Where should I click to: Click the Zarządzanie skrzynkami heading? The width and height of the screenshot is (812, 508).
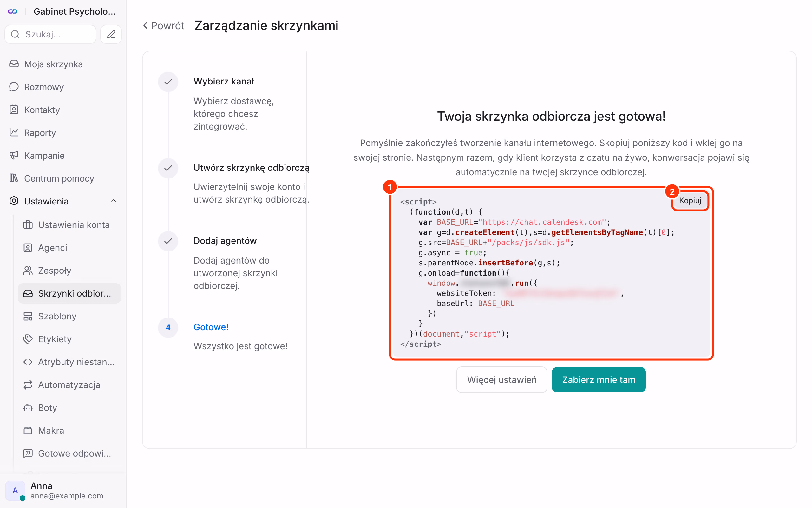pyautogui.click(x=266, y=25)
